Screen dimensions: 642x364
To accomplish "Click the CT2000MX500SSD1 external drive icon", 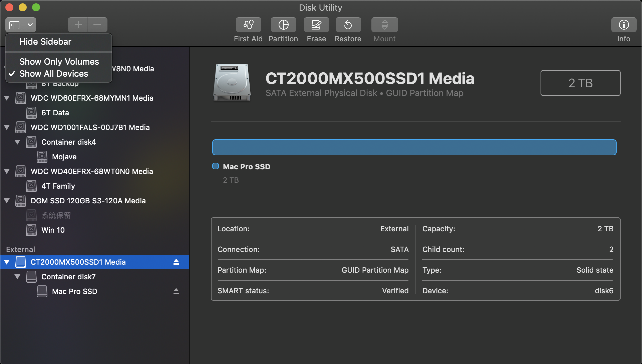I will coord(21,262).
